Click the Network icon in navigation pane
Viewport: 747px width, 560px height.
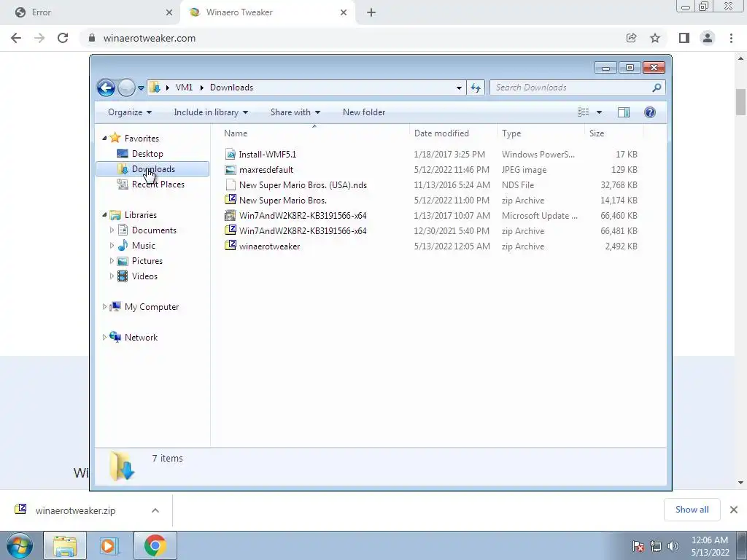(115, 337)
